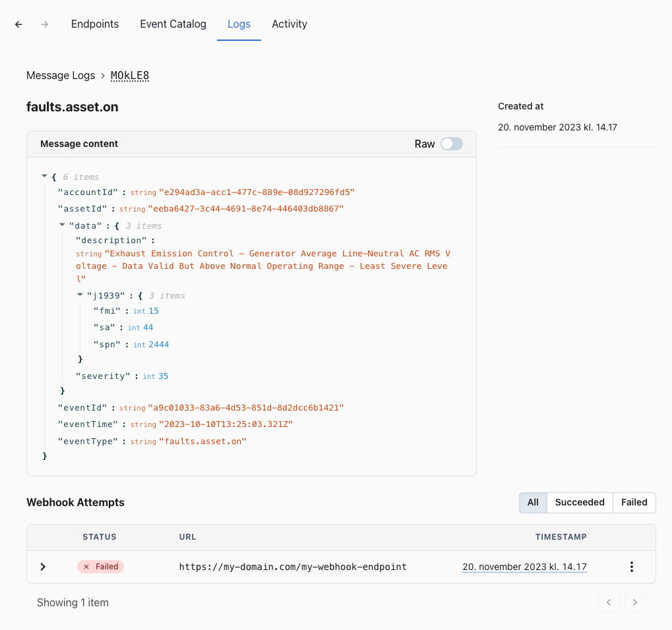Filter webhook attempts by Succeeded
Image resolution: width=672 pixels, height=630 pixels.
coord(580,502)
